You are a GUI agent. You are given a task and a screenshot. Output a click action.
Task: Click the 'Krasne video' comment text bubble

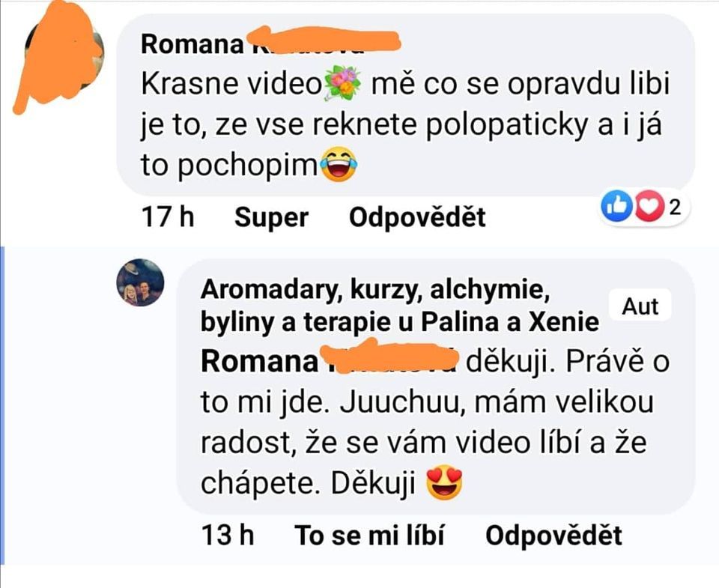click(406, 105)
